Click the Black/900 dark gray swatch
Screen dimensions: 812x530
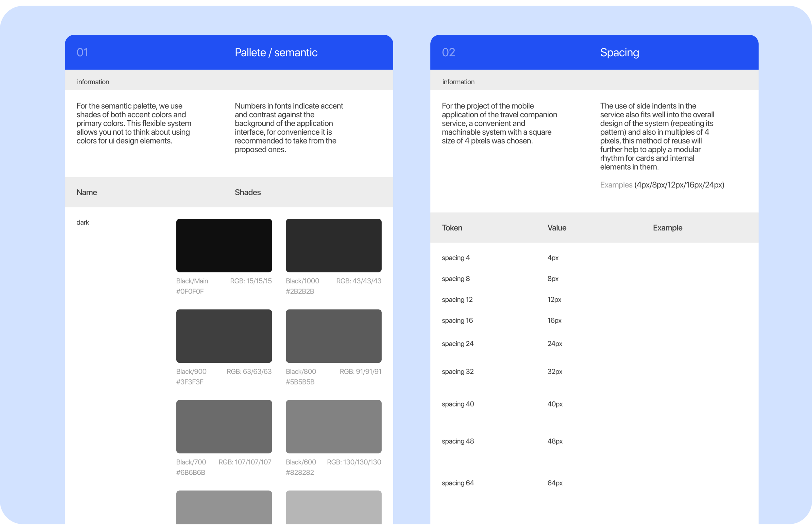click(x=224, y=336)
